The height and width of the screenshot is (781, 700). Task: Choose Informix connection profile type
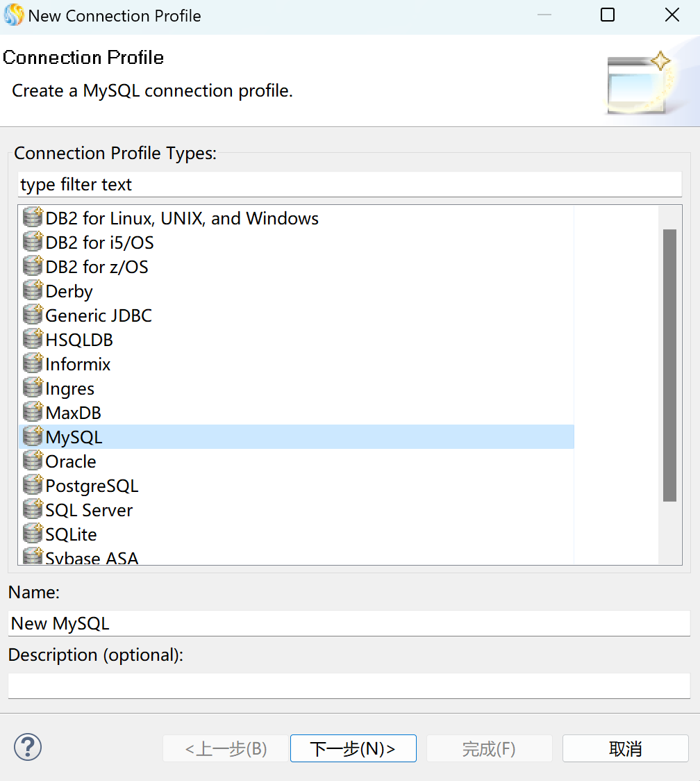pyautogui.click(x=78, y=364)
